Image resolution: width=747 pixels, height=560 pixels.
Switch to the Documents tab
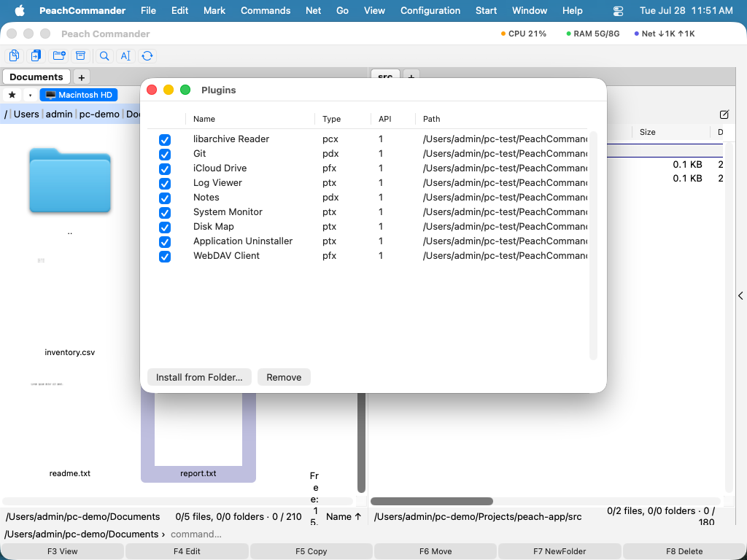click(36, 77)
